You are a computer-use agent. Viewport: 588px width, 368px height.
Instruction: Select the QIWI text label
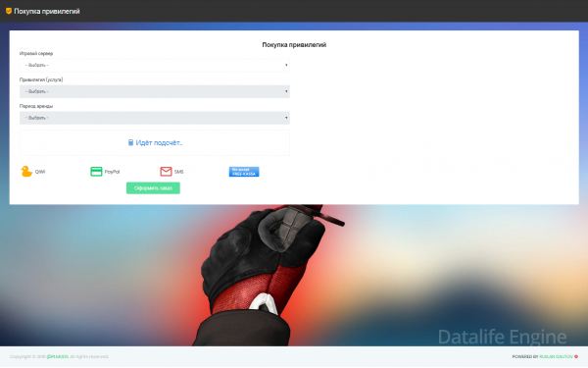click(40, 172)
